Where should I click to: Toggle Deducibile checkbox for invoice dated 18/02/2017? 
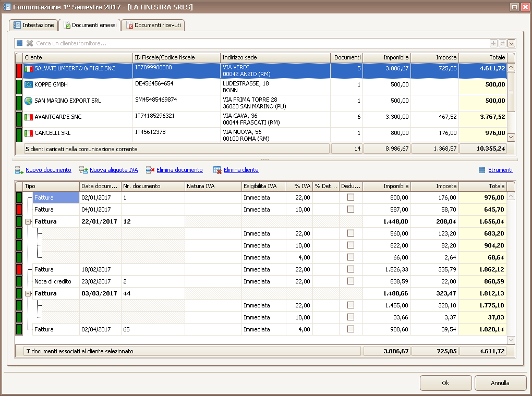coord(350,269)
